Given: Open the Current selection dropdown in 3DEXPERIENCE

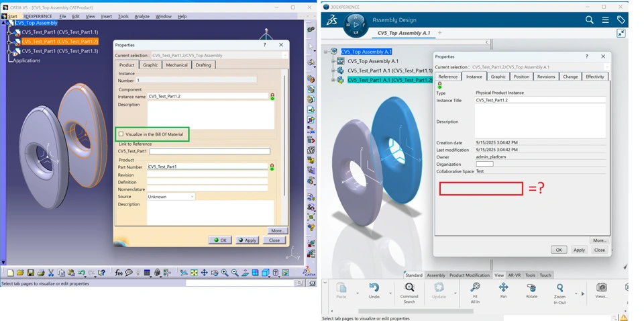Looking at the screenshot, I should [607, 67].
